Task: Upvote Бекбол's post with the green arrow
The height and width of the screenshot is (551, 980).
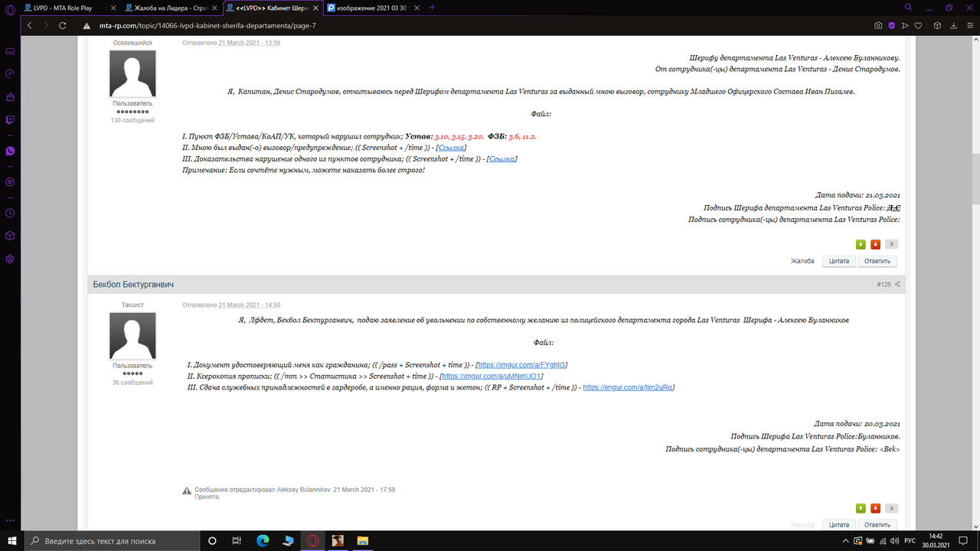Action: [x=860, y=507]
